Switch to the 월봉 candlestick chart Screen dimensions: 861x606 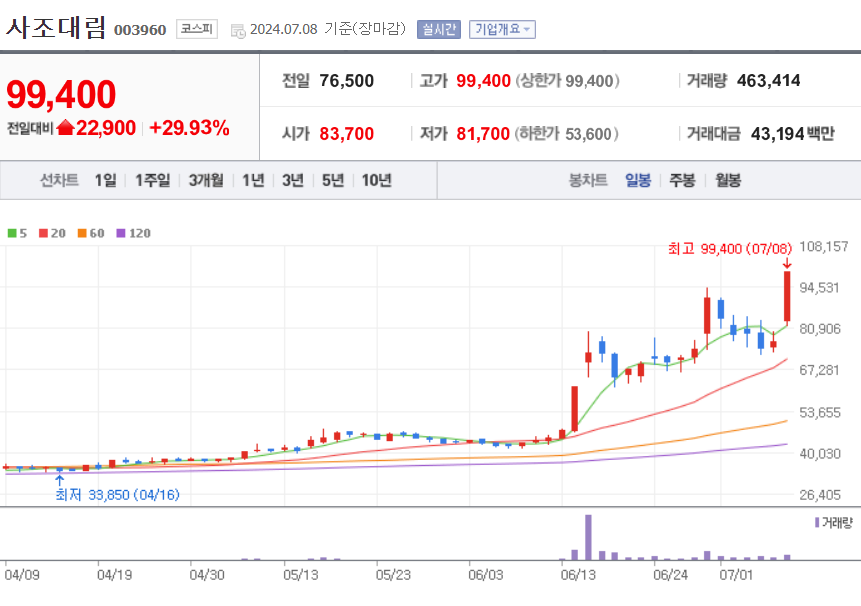coord(728,180)
